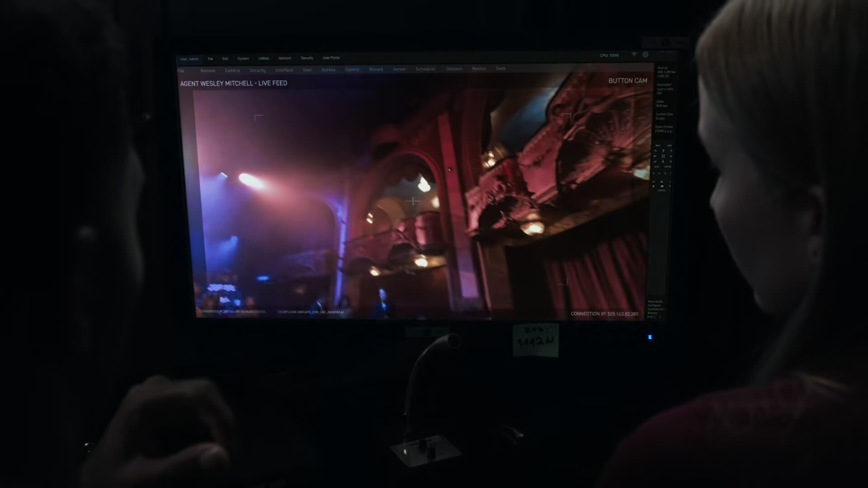Image resolution: width=868 pixels, height=488 pixels.
Task: Open the File menu in the top bar
Action: (210, 59)
